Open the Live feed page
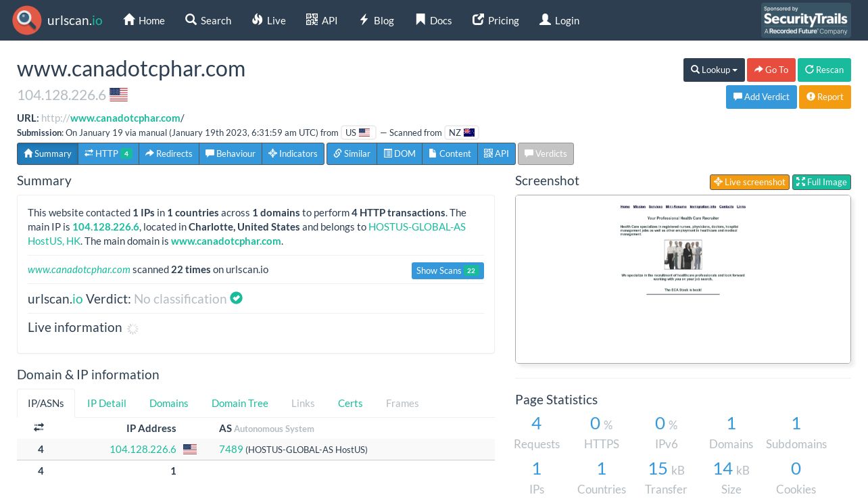The height and width of the screenshot is (503, 868). click(x=268, y=20)
